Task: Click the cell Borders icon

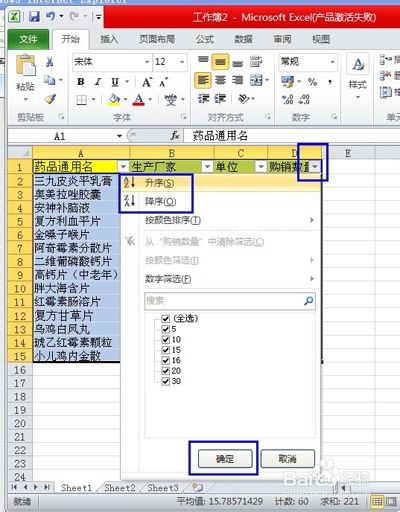Action: pos(82,100)
